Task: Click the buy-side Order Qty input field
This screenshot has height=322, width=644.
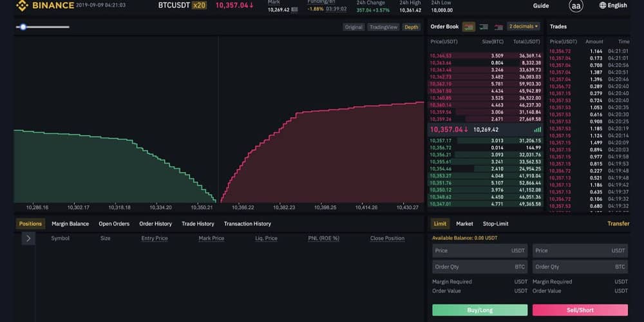Action: point(480,267)
